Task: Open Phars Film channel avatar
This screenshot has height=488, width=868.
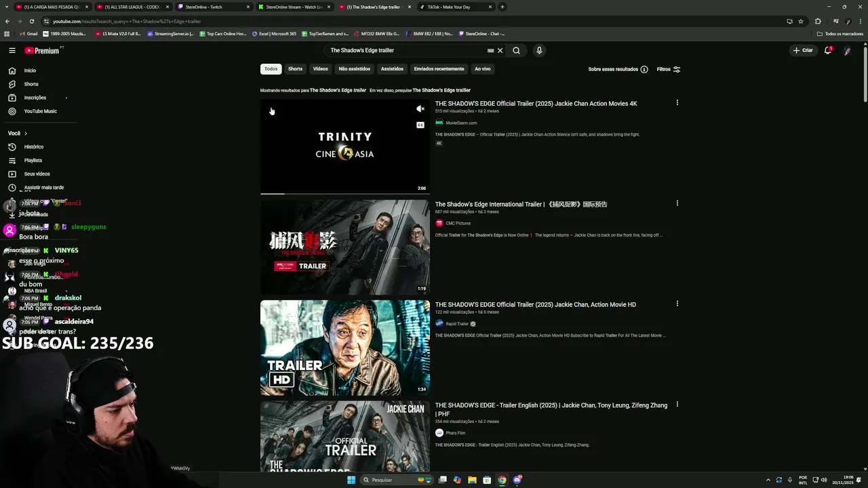Action: (439, 432)
